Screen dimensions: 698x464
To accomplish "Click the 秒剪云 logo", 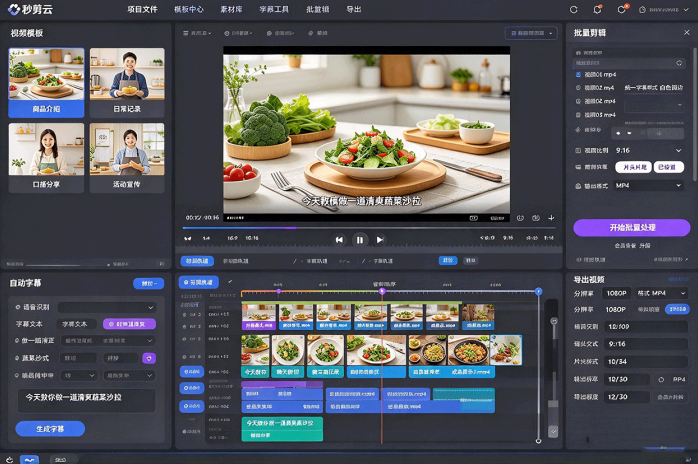I will [x=30, y=9].
